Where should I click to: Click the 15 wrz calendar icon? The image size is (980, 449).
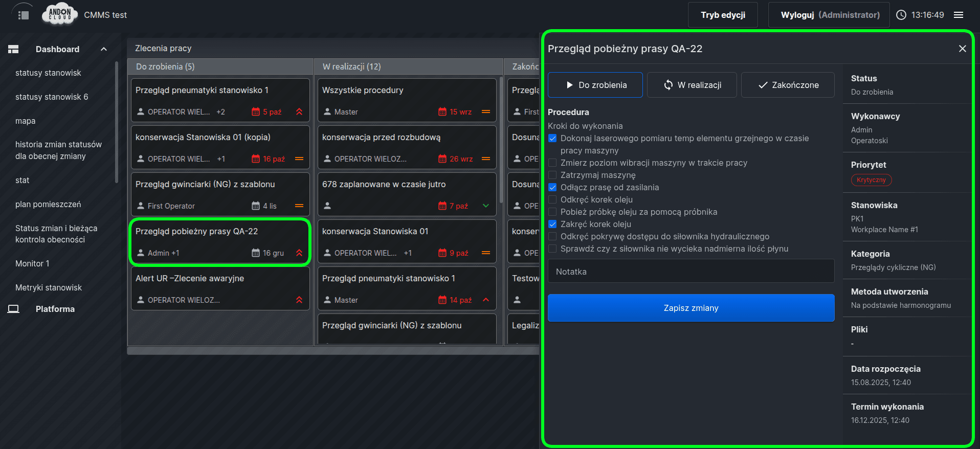pos(442,112)
